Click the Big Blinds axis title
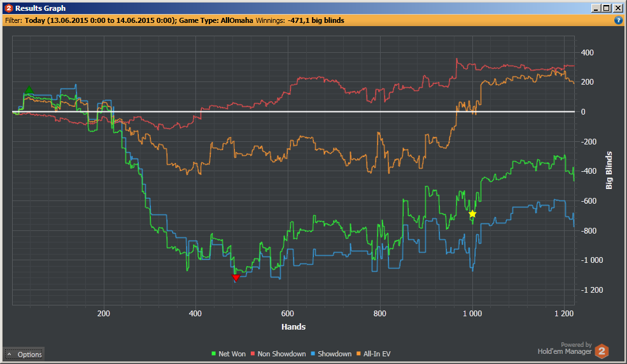Image resolution: width=627 pixels, height=364 pixels. [x=609, y=170]
